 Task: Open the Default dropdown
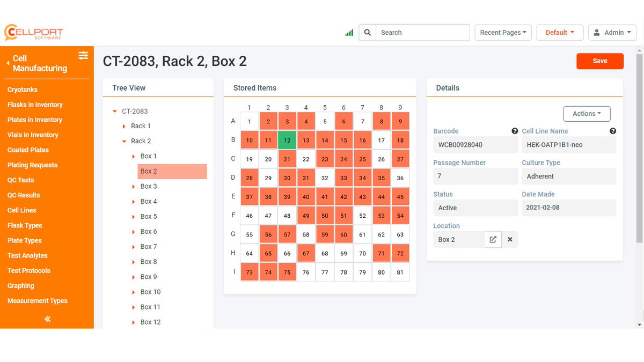[560, 32]
